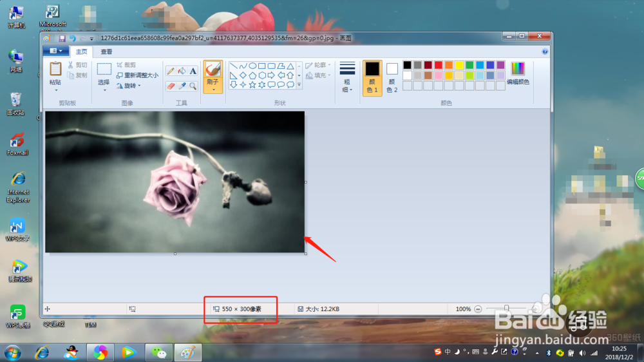Choose the straight line shape
The width and height of the screenshot is (644, 362).
coord(233,66)
